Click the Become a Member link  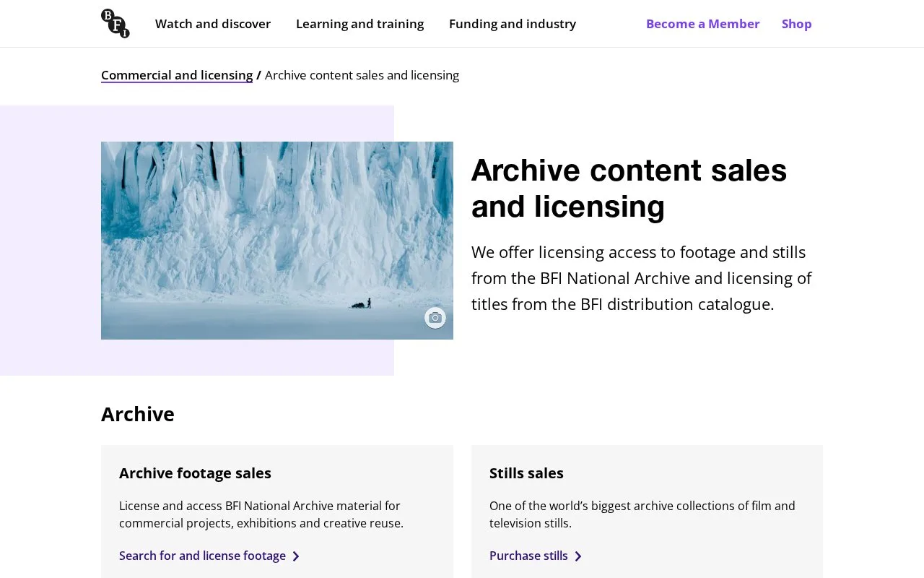pyautogui.click(x=703, y=24)
